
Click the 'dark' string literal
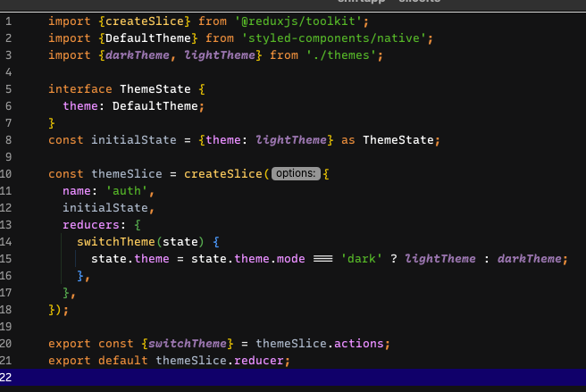coord(361,259)
